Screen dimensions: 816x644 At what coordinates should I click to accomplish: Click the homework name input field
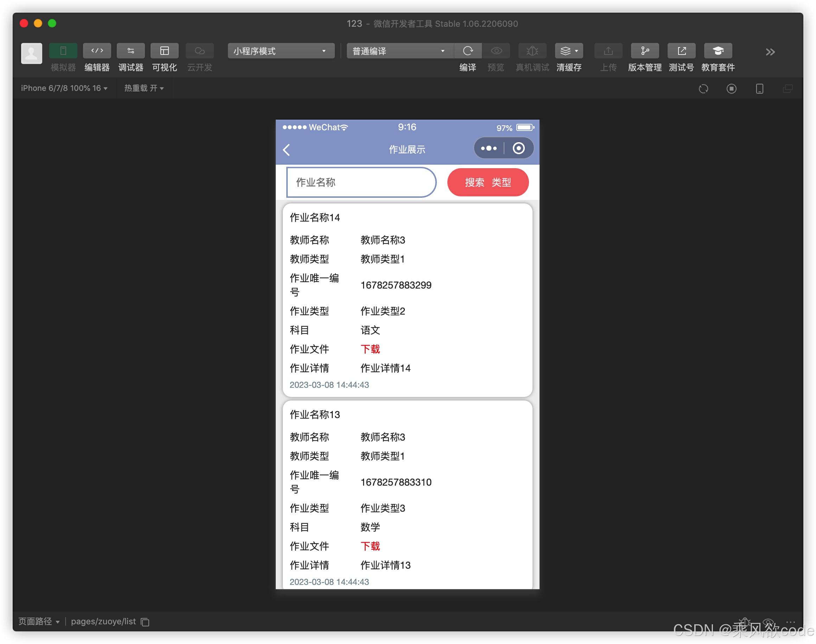(x=361, y=183)
